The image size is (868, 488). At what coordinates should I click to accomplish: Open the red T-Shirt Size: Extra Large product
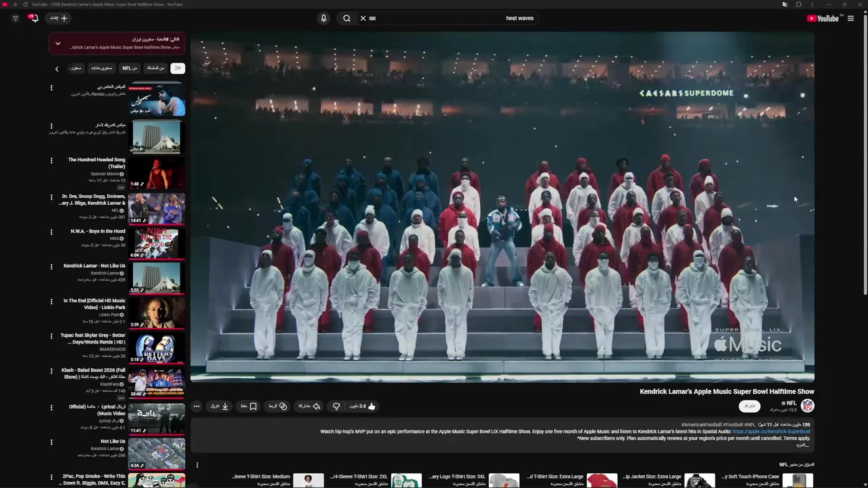click(572, 480)
